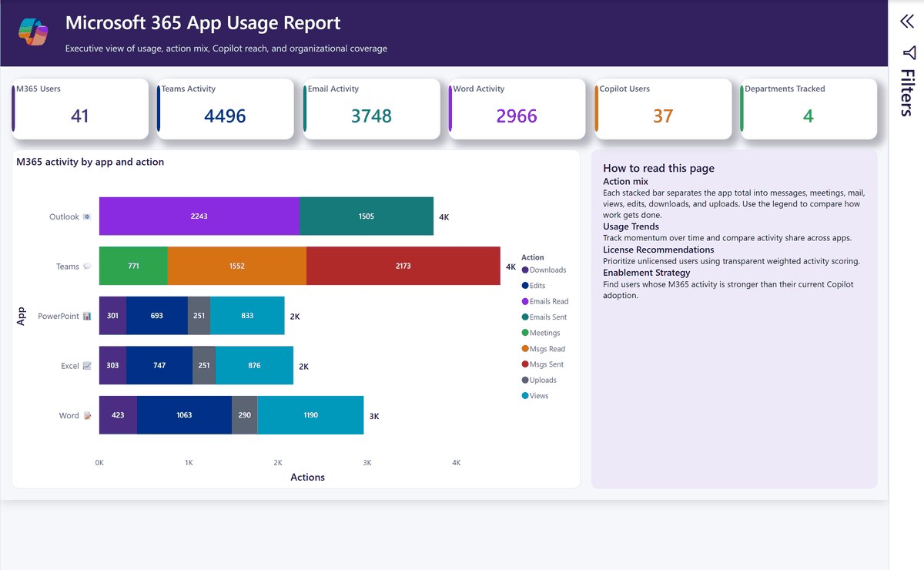
Task: Click Word's 423 downloads bar segment
Action: point(118,415)
